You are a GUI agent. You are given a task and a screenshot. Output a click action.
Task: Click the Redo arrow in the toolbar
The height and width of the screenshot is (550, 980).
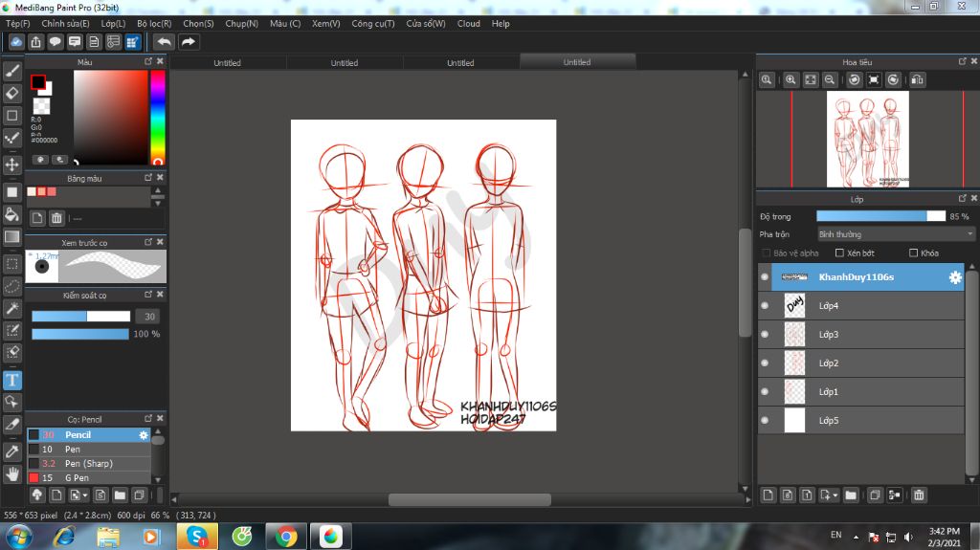(x=188, y=42)
